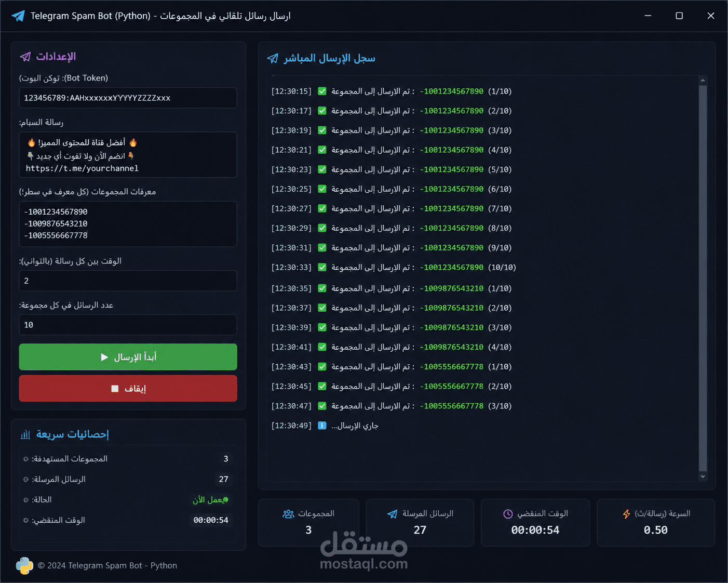Click the targeted groups value 3 in quick stats
This screenshot has height=583, width=728.
(x=226, y=459)
